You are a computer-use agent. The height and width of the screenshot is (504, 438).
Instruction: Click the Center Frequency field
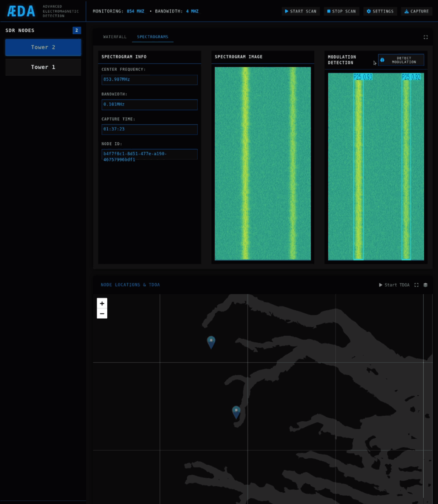(x=149, y=80)
